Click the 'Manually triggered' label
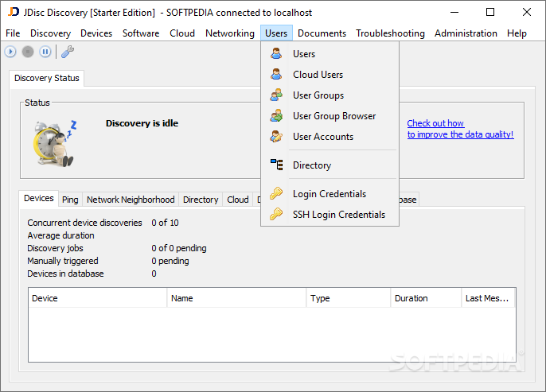 [63, 261]
